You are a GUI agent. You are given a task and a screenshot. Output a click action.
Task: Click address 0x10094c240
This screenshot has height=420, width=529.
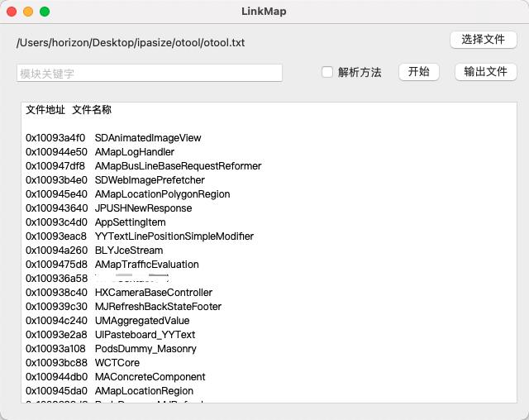click(57, 321)
